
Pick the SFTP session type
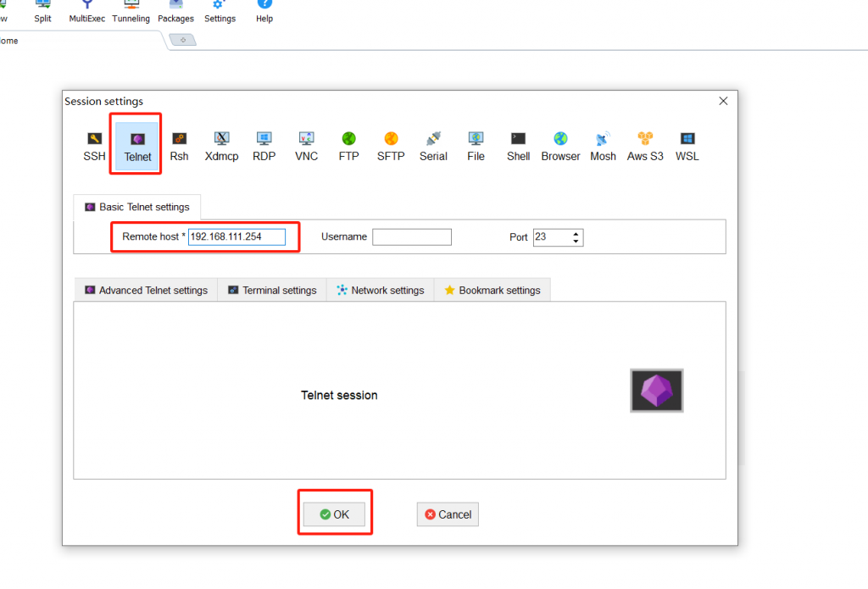[391, 147]
